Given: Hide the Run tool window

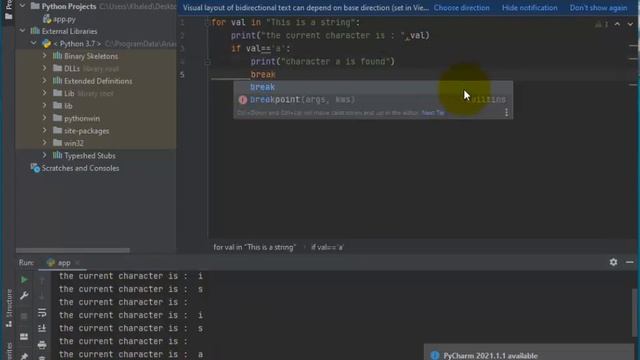Looking at the screenshot, I should pos(630,262).
